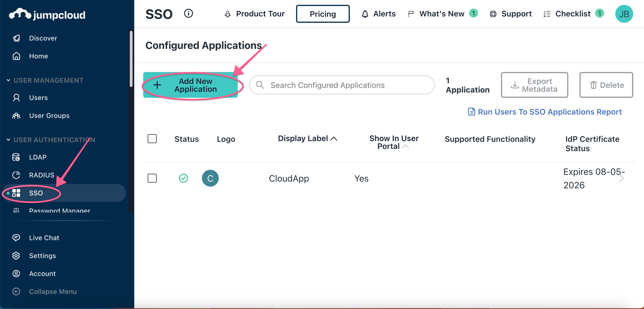This screenshot has width=644, height=309.
Task: Open the LDAP section
Action: coord(37,157)
